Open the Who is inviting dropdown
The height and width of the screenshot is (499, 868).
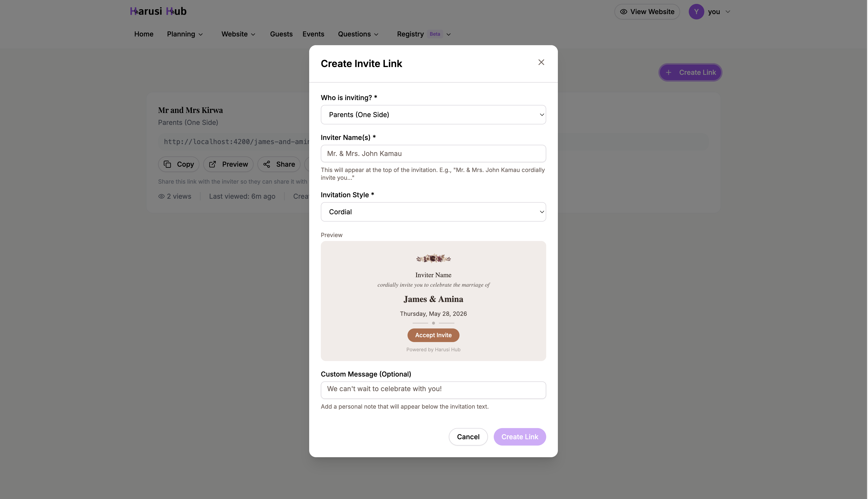433,114
